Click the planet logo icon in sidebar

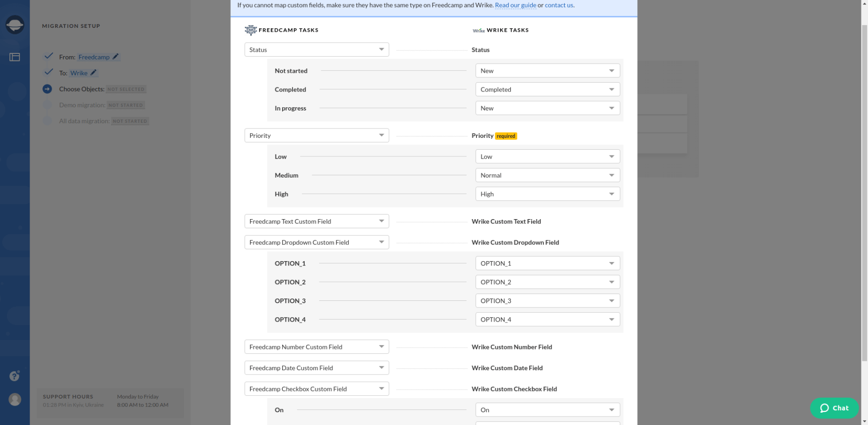(x=15, y=25)
